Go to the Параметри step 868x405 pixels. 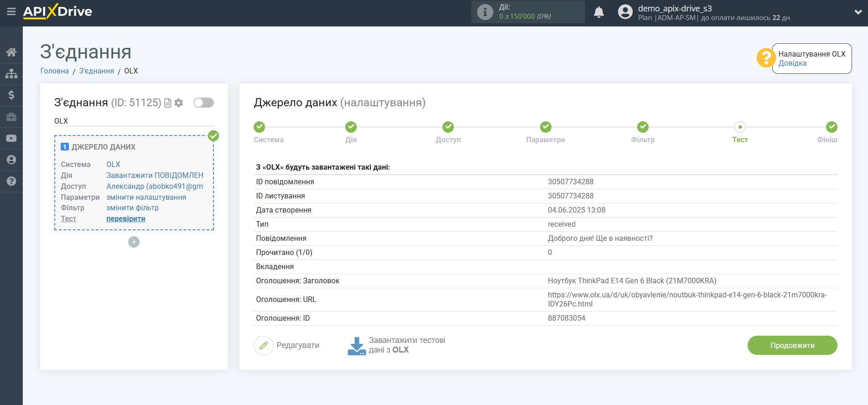pos(546,127)
